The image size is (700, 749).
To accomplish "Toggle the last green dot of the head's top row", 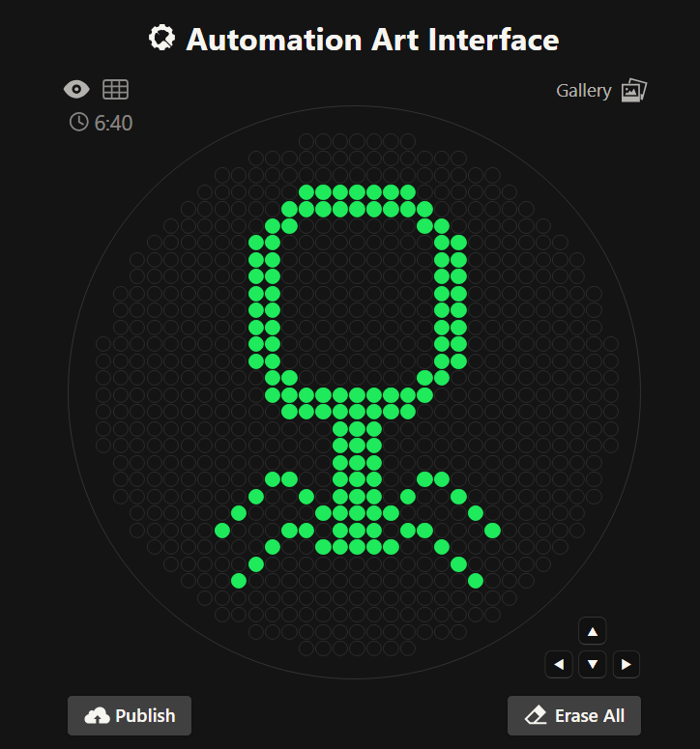I will 408,191.
